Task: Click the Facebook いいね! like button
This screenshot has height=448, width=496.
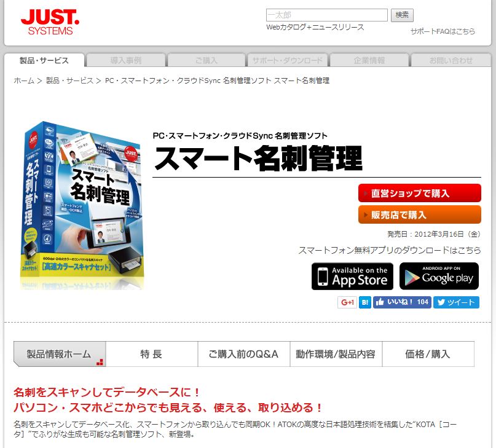Action: coord(402,302)
